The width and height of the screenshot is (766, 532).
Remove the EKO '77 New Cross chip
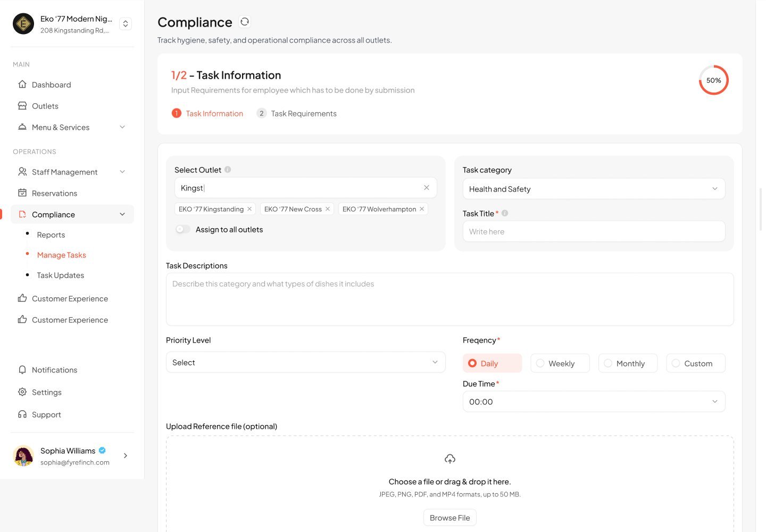point(328,209)
